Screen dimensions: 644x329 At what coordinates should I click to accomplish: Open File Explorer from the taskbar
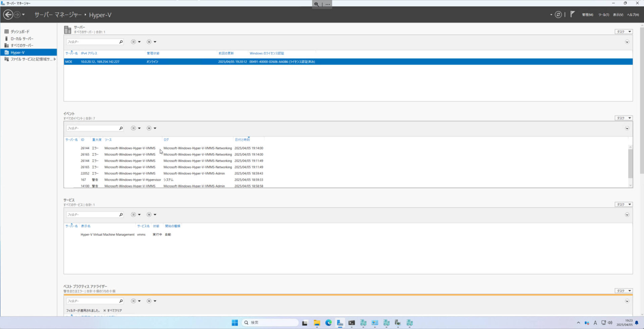(317, 323)
